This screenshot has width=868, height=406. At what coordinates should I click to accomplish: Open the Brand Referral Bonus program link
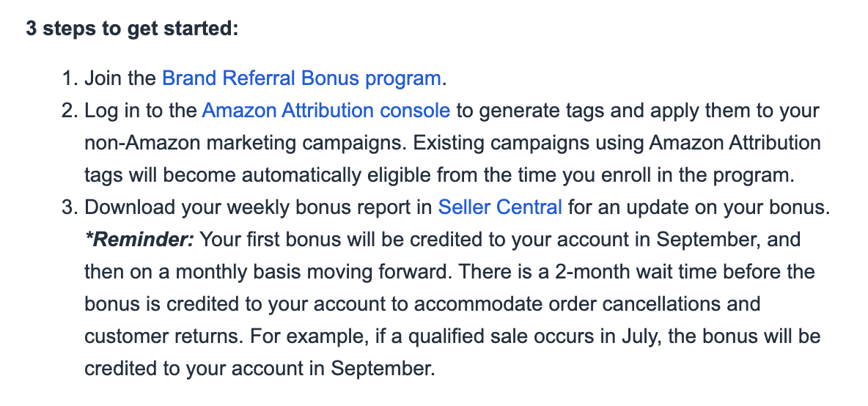(x=301, y=78)
